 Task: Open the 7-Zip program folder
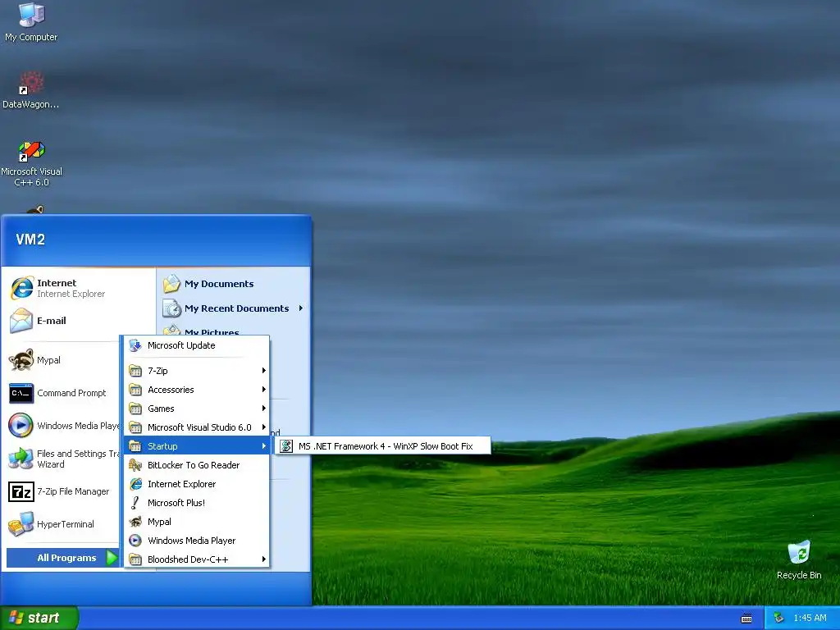tap(197, 371)
